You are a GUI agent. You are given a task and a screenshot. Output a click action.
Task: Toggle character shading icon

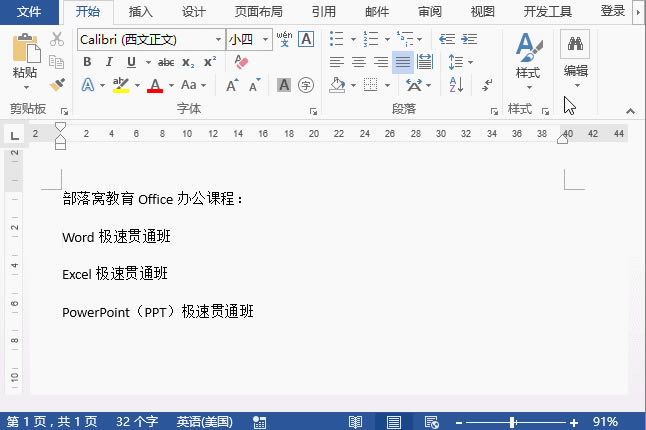(284, 85)
